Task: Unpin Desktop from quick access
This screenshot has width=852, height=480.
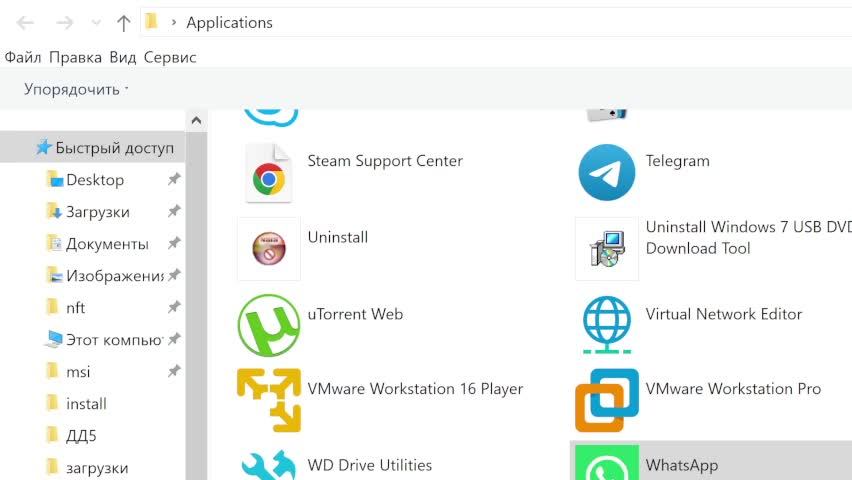Action: click(174, 179)
